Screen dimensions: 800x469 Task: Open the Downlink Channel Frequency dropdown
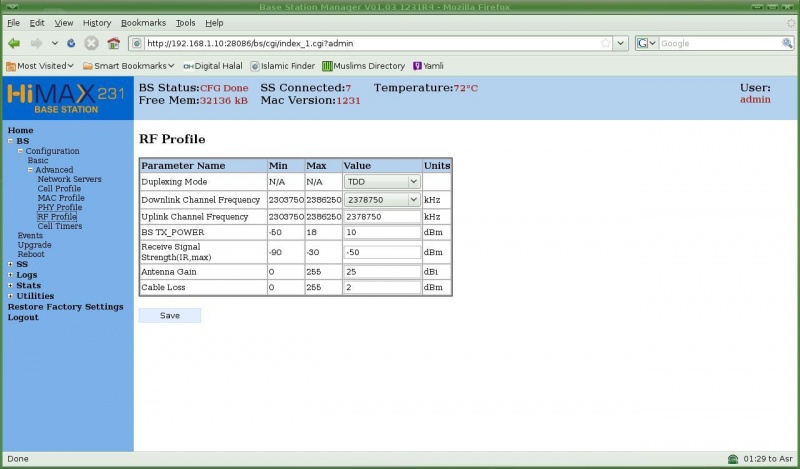point(382,199)
